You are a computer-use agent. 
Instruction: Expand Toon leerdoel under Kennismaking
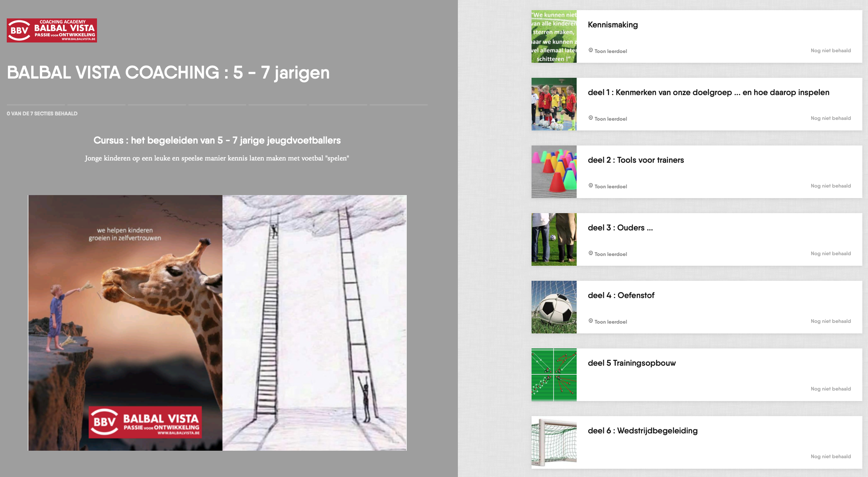tap(610, 51)
